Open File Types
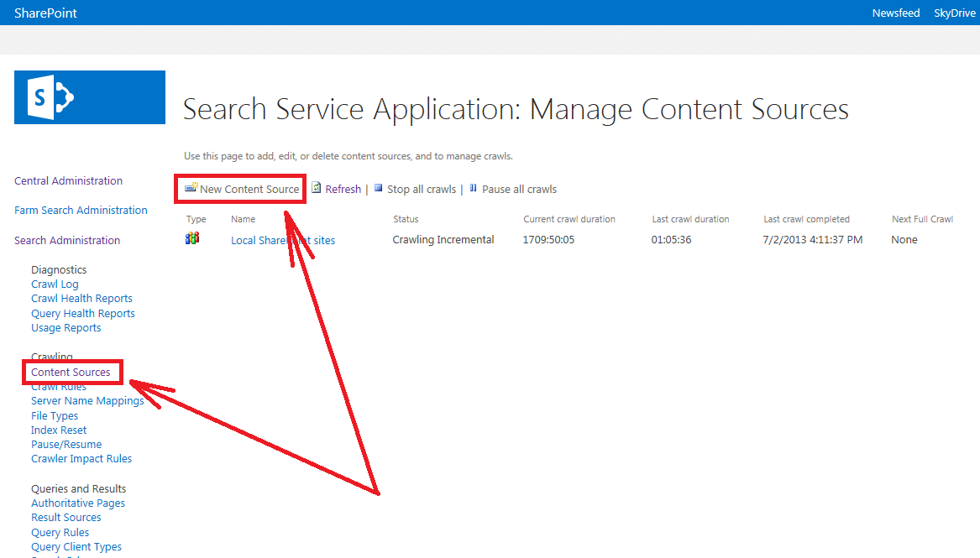980x558 pixels. [55, 415]
